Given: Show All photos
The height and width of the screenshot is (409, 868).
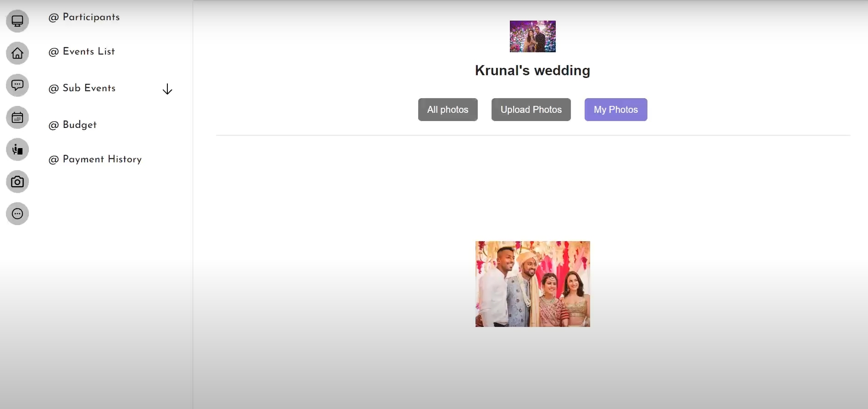Looking at the screenshot, I should pyautogui.click(x=448, y=110).
